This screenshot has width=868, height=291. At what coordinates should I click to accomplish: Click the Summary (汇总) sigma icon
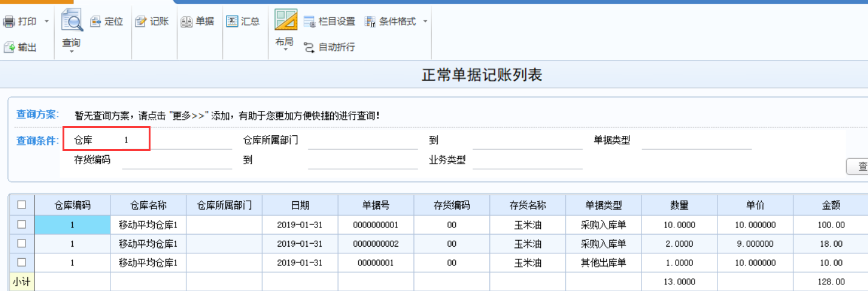click(232, 21)
